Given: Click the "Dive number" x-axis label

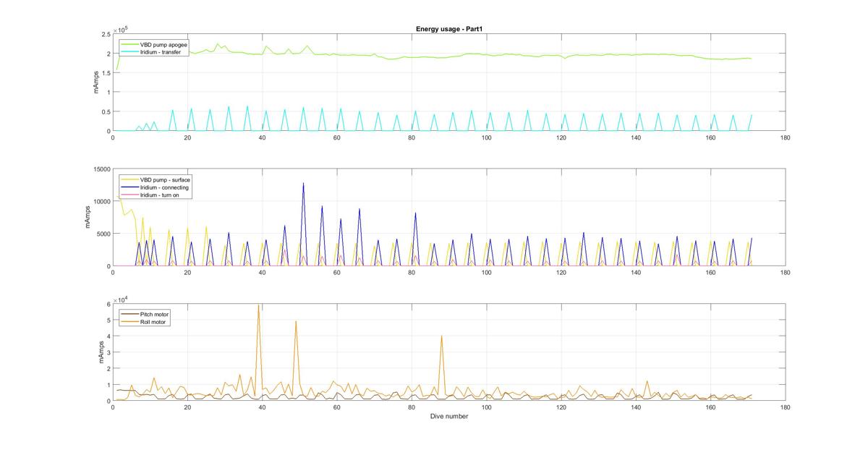Looking at the screenshot, I should tap(448, 416).
